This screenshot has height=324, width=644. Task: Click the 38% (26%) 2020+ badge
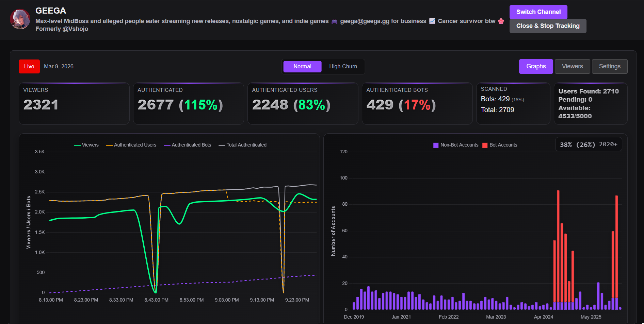pyautogui.click(x=589, y=144)
